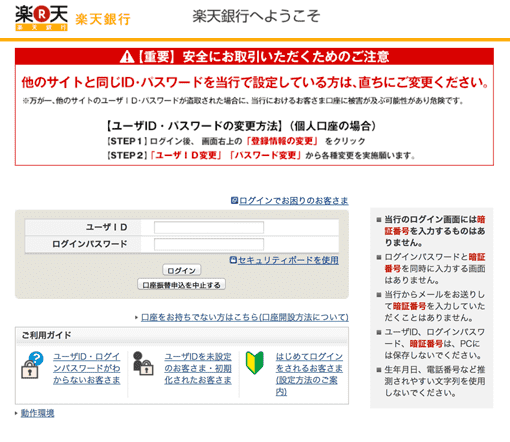The width and height of the screenshot is (510, 442).
Task: Click the 「パスワード変更」 red text
Action: pos(265,155)
